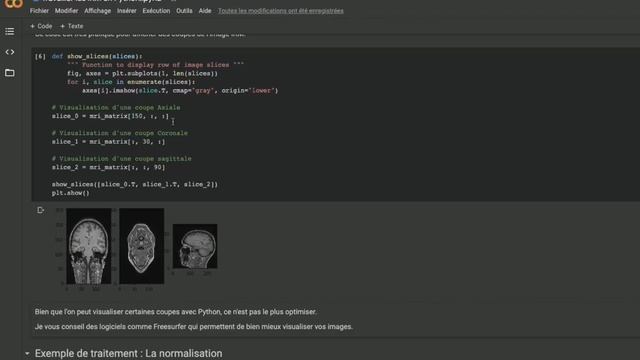Open the Exécution menu
This screenshot has width=640, height=360.
(156, 11)
